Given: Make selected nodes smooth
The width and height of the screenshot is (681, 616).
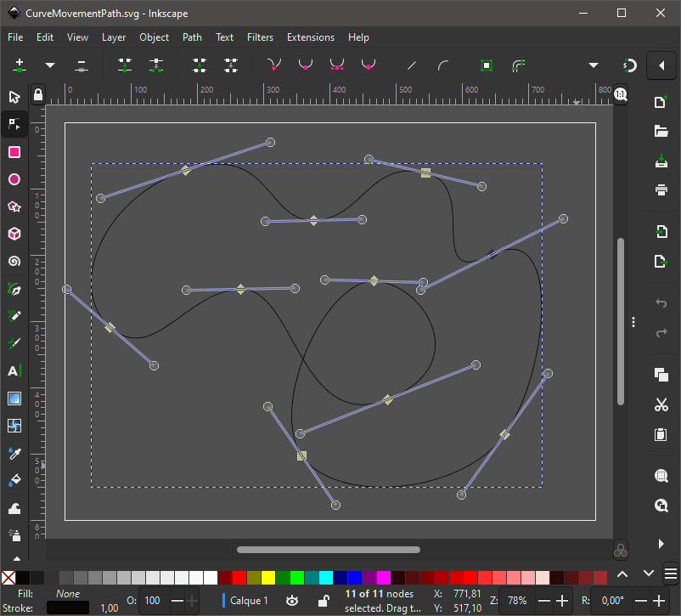Looking at the screenshot, I should tap(304, 65).
